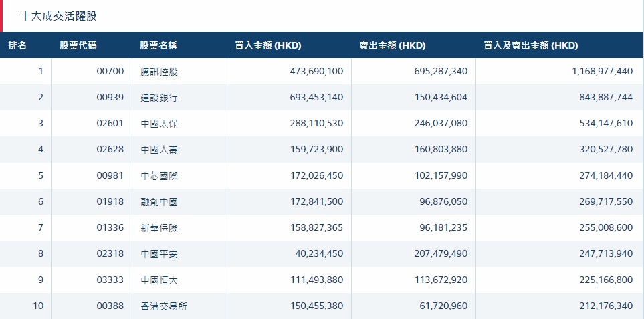Click the 股票代碼 column header

click(78, 46)
